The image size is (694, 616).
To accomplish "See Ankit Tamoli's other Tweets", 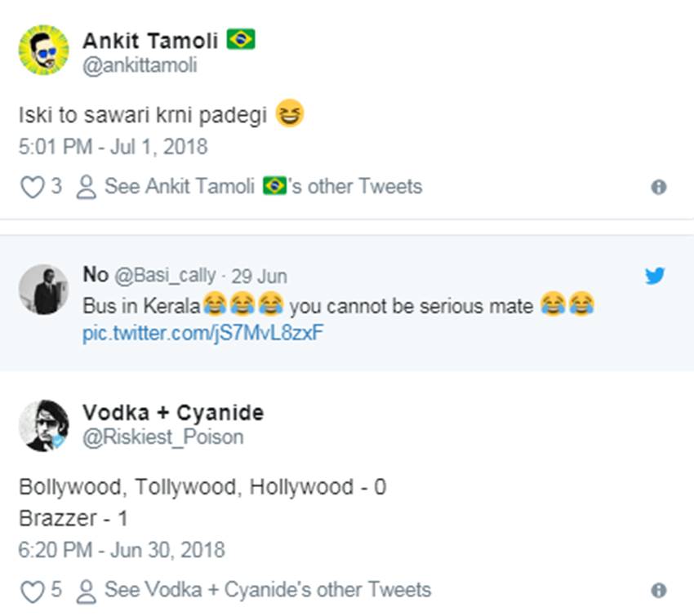I will [x=263, y=187].
